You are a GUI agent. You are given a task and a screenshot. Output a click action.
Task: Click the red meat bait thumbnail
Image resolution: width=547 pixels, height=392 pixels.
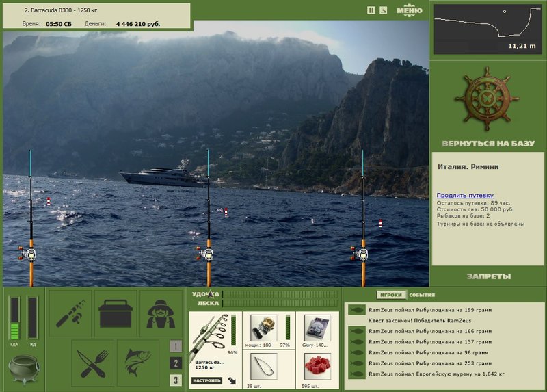(x=317, y=367)
